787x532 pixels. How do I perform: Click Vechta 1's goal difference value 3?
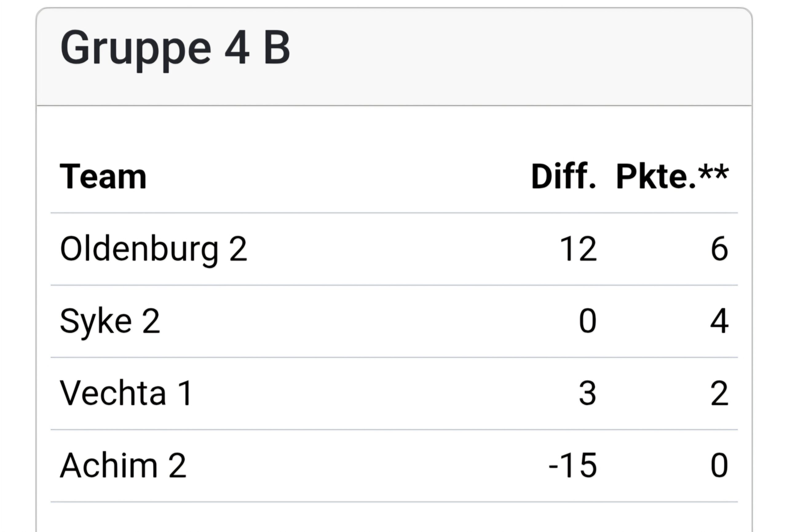pyautogui.click(x=587, y=393)
